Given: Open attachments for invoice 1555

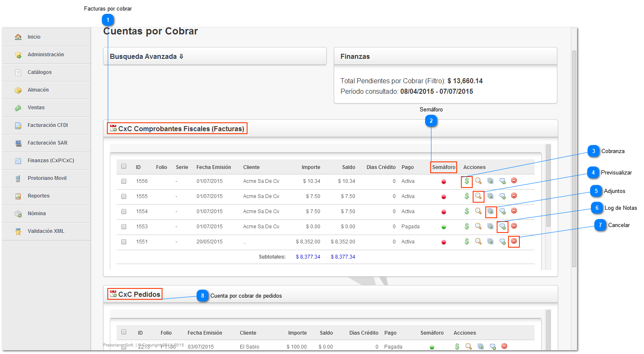Looking at the screenshot, I should (490, 196).
